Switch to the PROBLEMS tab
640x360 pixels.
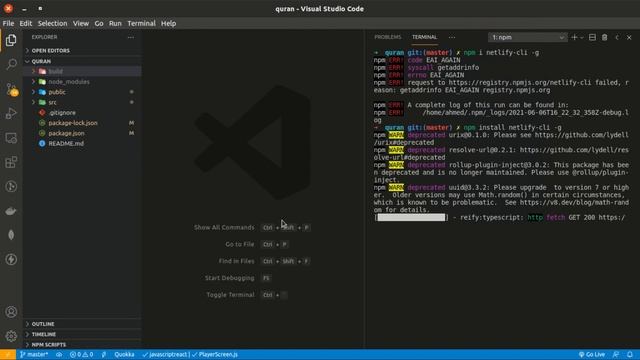click(387, 37)
